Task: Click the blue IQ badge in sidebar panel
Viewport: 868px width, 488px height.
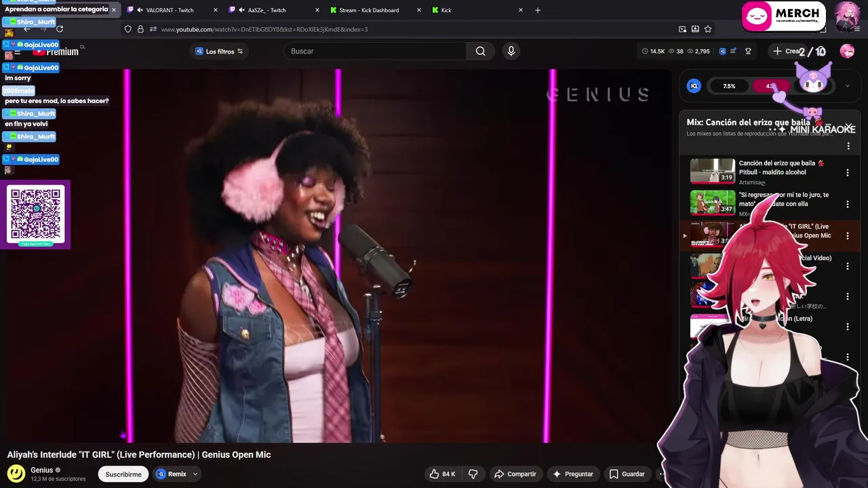Action: 694,86
